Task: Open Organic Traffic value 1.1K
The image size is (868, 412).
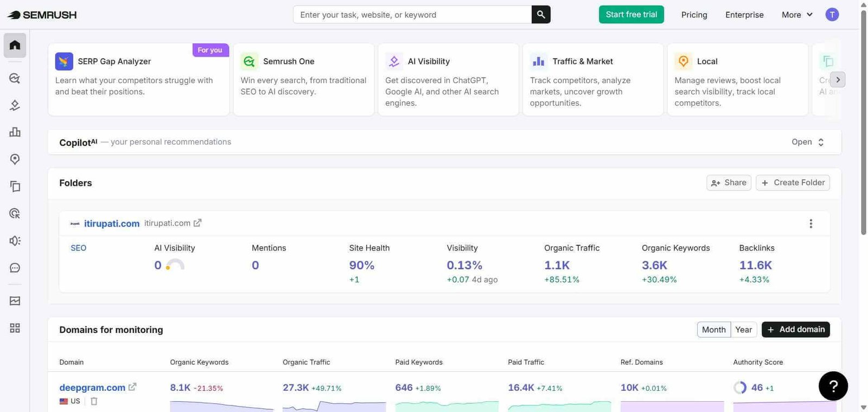Action: [x=557, y=265]
